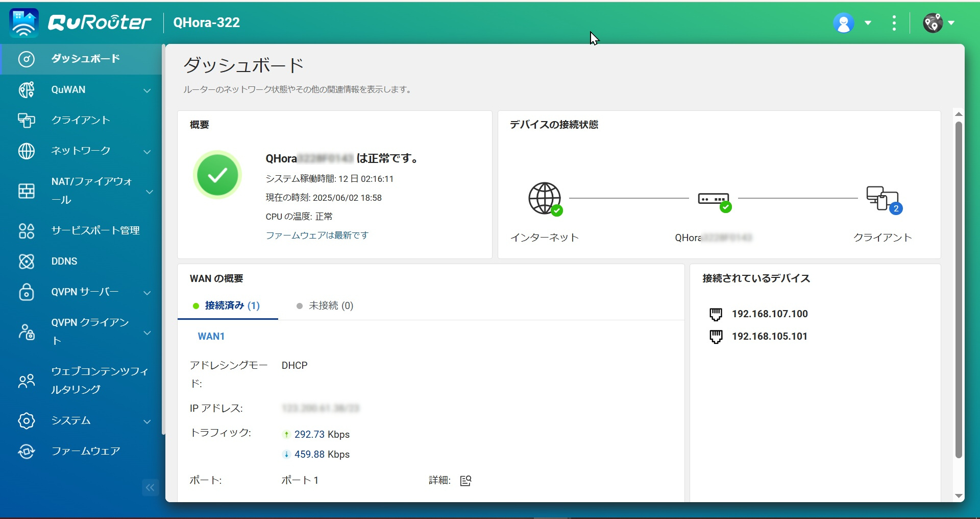This screenshot has width=980, height=519.
Task: Click the QHora router device icon
Action: (714, 200)
